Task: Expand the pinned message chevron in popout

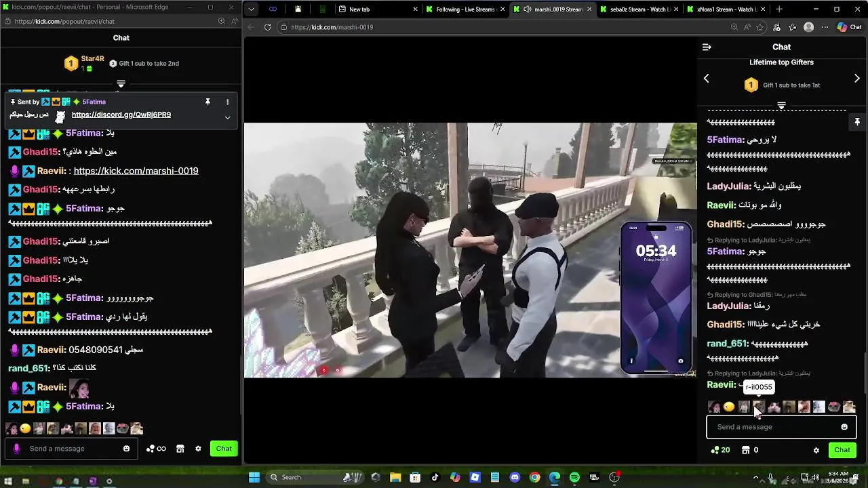Action: click(227, 117)
